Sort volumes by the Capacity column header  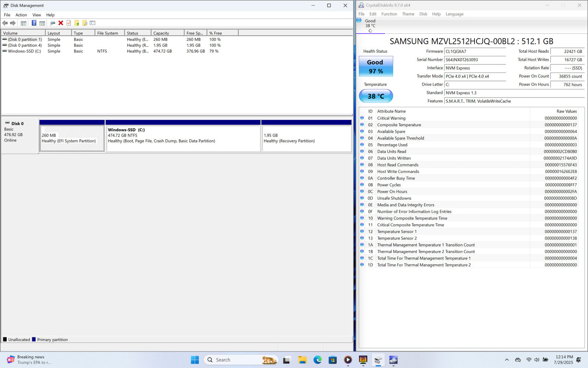point(161,33)
